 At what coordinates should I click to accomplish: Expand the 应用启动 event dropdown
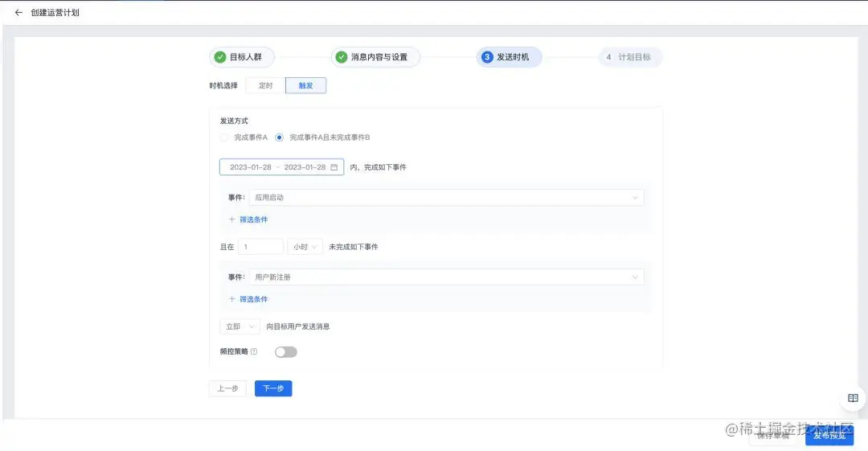pyautogui.click(x=446, y=197)
